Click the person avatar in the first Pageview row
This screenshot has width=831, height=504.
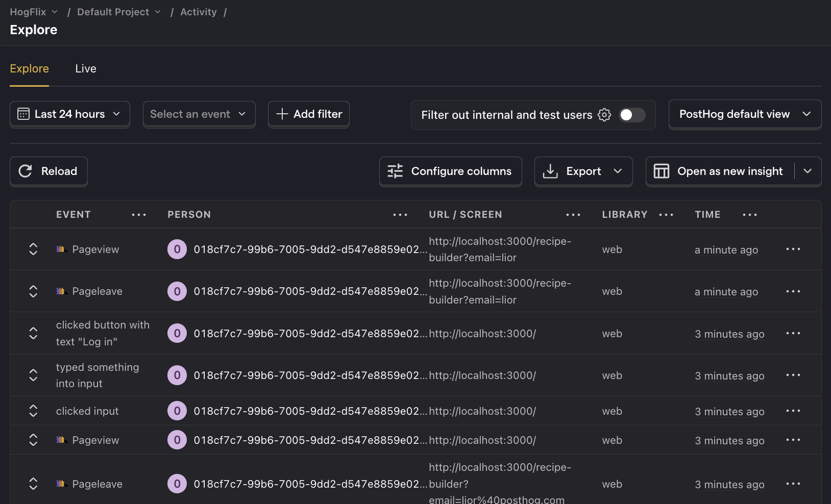pyautogui.click(x=177, y=249)
